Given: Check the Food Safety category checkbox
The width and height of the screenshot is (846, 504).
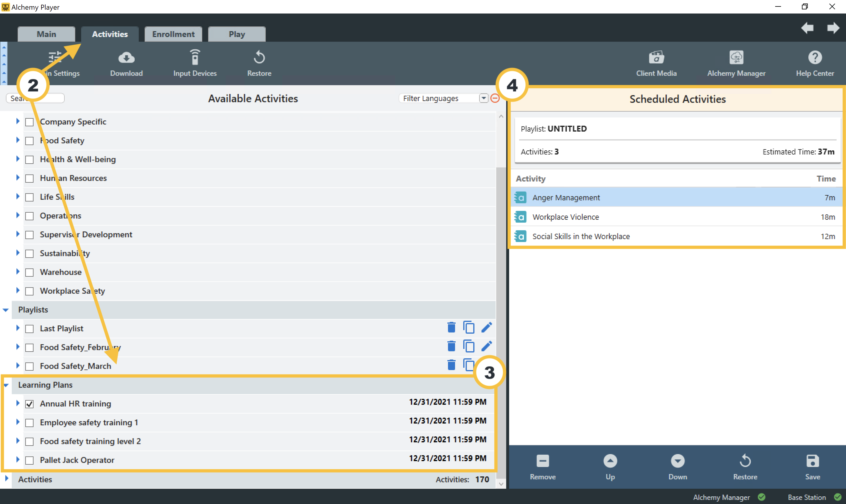Looking at the screenshot, I should pos(30,141).
